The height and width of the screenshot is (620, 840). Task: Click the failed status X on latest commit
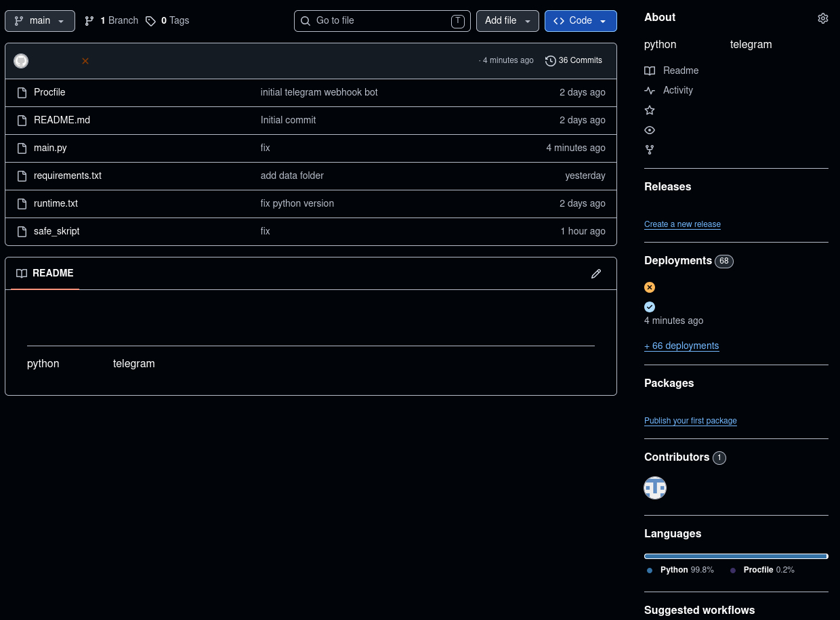85,61
